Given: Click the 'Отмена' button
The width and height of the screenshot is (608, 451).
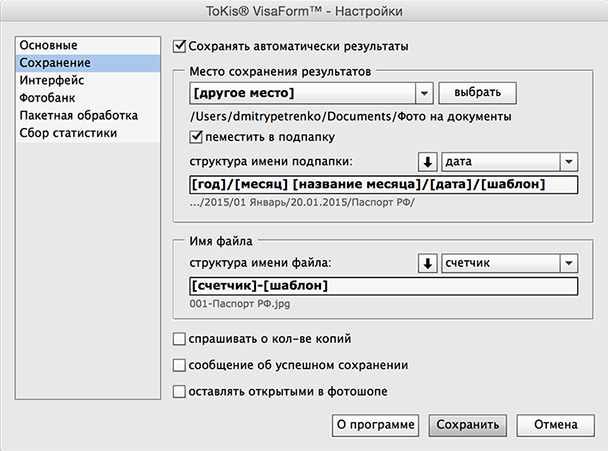Looking at the screenshot, I should point(555,425).
